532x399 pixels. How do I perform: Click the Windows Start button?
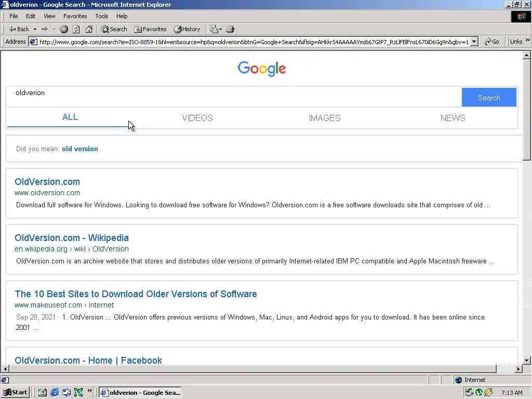click(15, 393)
